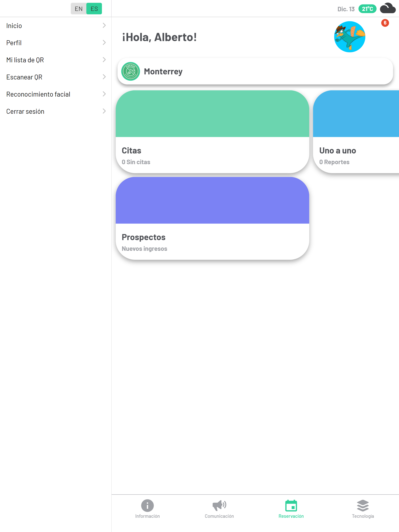Open the Uno a uno card
Screen dimensions: 399x532
(356, 132)
